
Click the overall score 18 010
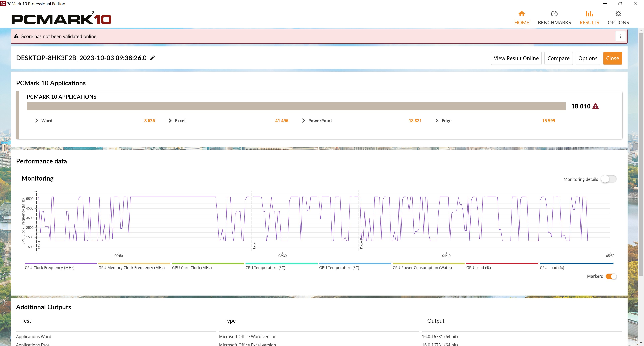point(580,106)
